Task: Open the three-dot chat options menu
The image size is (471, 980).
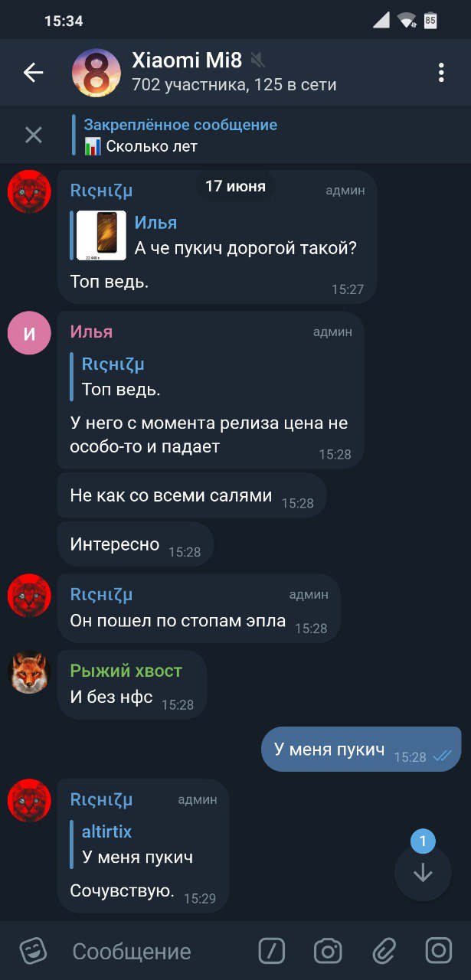Action: [441, 73]
